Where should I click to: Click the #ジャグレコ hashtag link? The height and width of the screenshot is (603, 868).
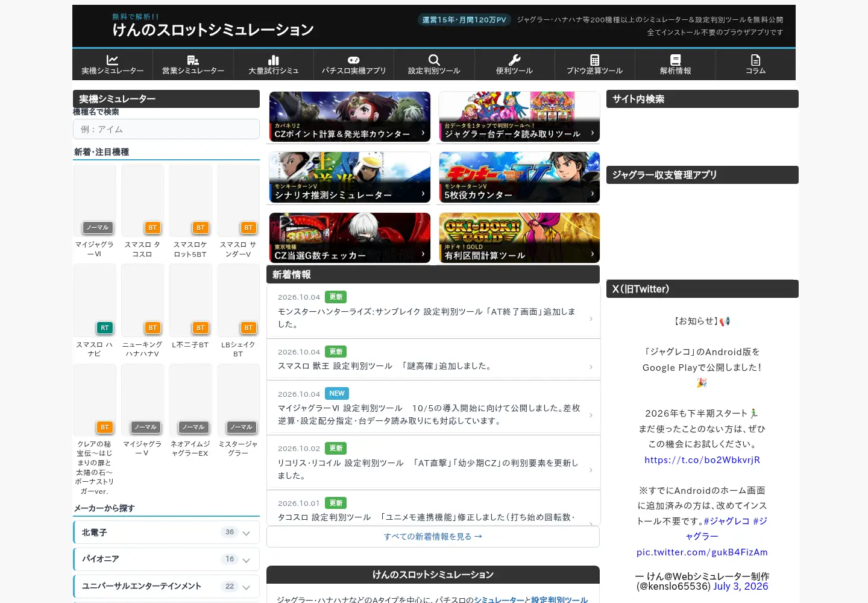pos(727,521)
